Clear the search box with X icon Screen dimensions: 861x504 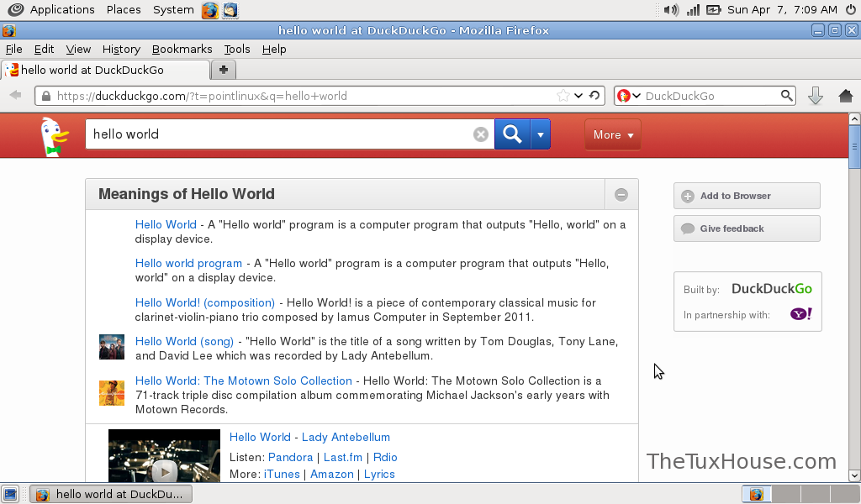[x=481, y=134]
